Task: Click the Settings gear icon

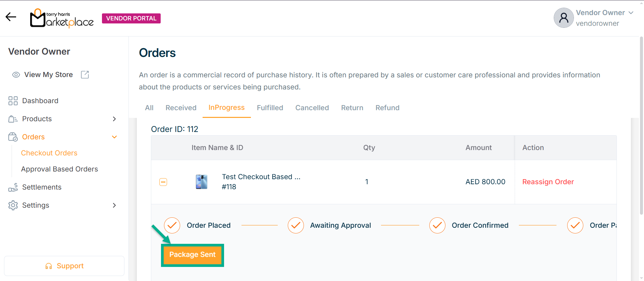Action: [x=13, y=205]
